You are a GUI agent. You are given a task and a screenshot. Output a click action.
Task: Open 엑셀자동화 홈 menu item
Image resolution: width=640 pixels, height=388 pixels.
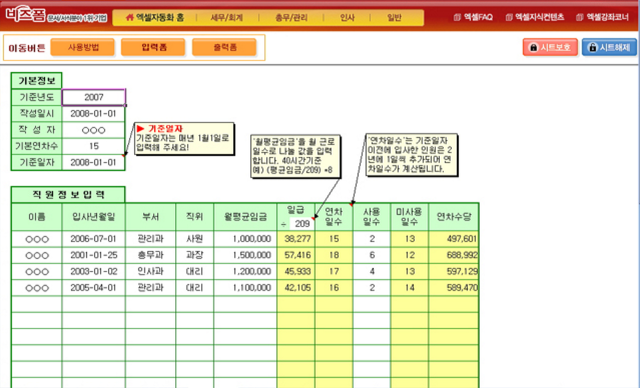tap(155, 18)
